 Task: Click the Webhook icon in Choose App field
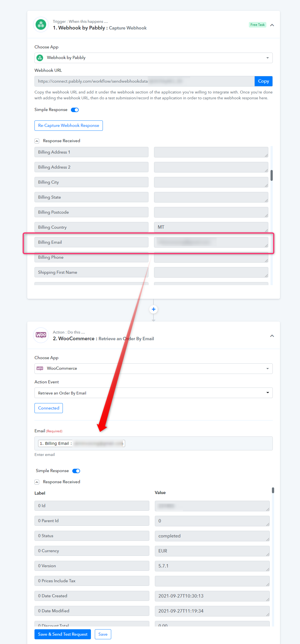point(40,58)
